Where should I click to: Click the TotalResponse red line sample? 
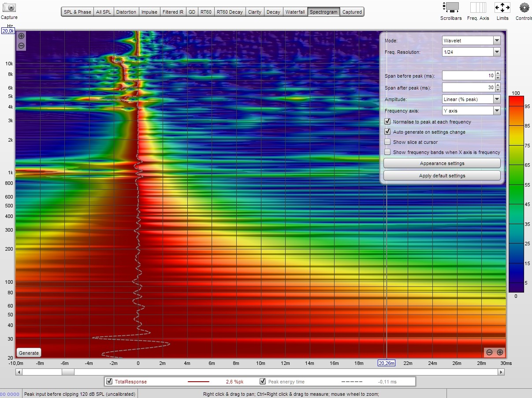point(198,382)
